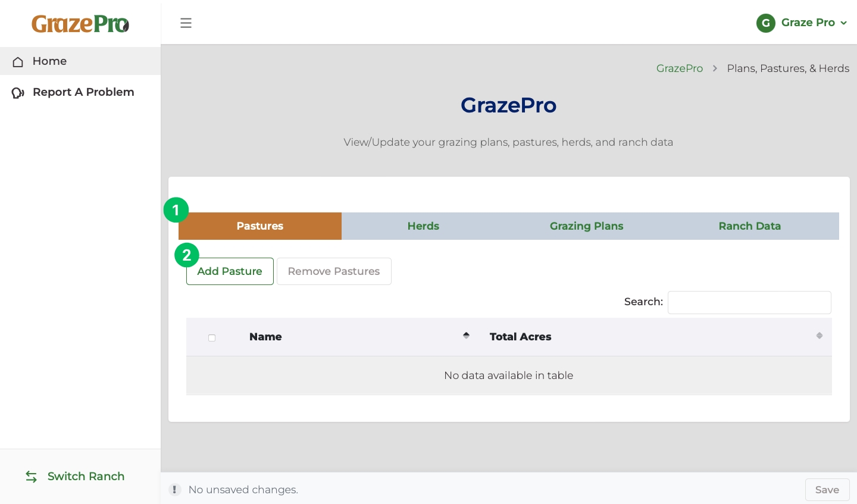Click the green G avatar icon
Screen dimensions: 857x504
pyautogui.click(x=766, y=23)
